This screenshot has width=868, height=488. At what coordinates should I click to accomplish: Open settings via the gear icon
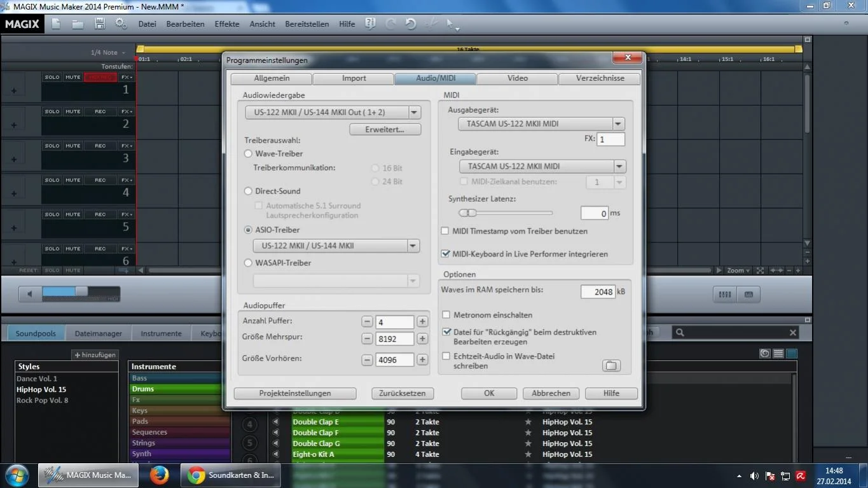pos(121,24)
